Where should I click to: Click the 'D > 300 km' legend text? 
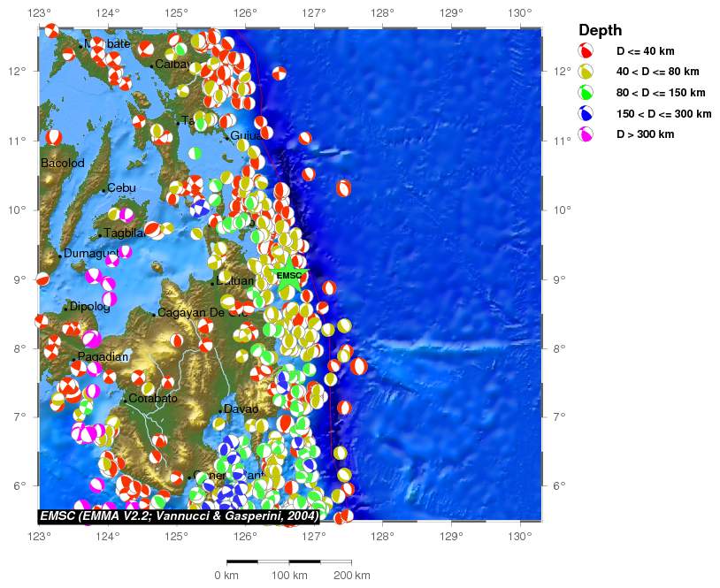point(645,135)
